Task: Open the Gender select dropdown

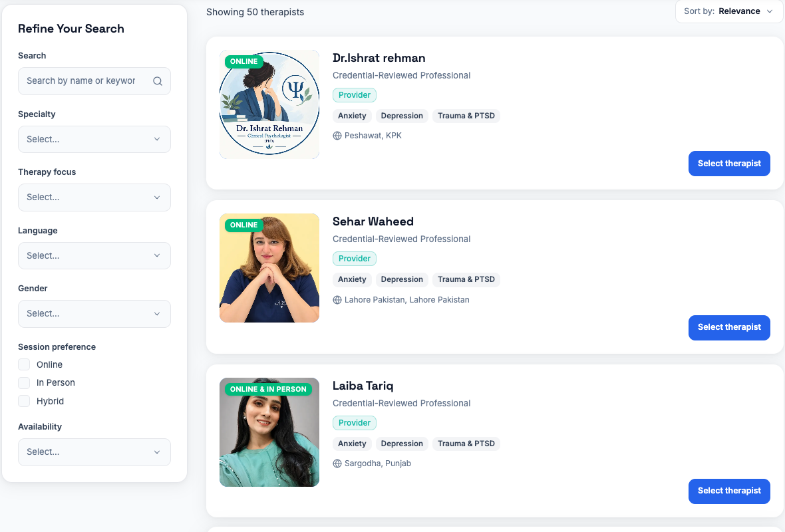Action: pyautogui.click(x=94, y=314)
